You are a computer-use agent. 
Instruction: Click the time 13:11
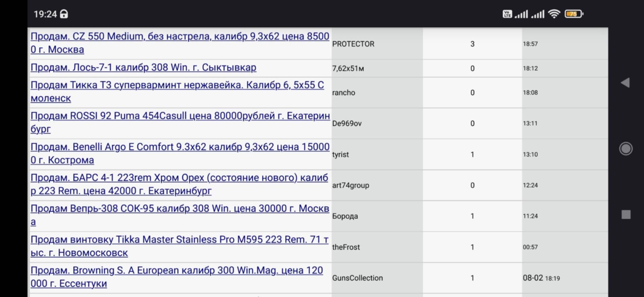[x=530, y=123]
